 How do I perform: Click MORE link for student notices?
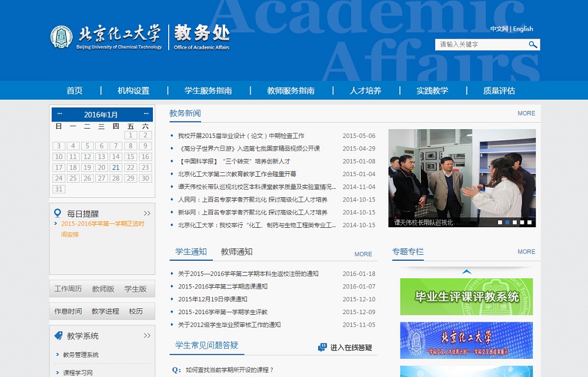pos(363,254)
